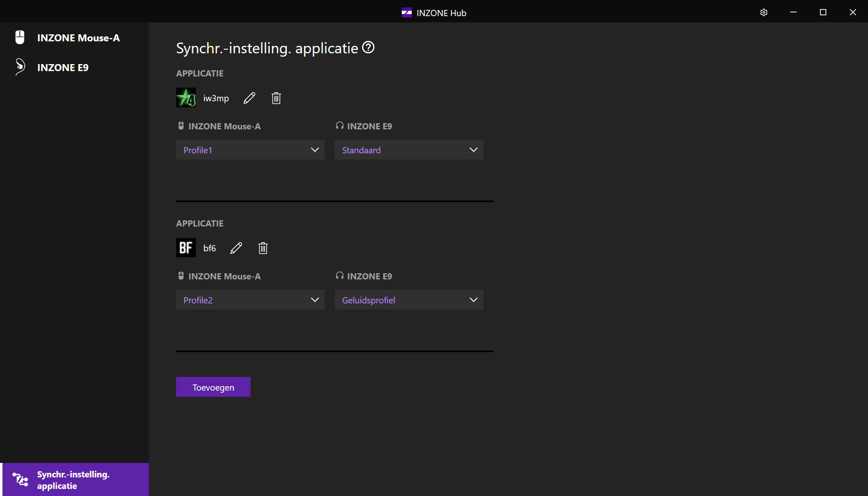Open settings gear in title bar
This screenshot has height=496, width=868.
point(763,12)
